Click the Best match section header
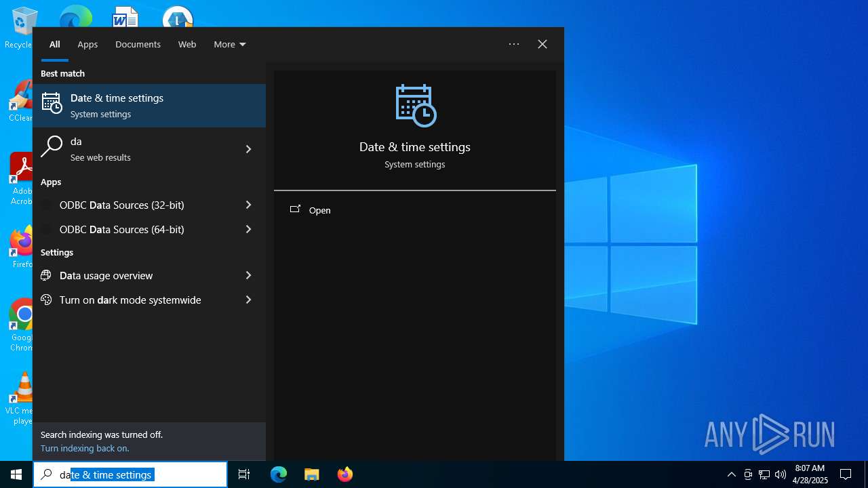Image resolution: width=868 pixels, height=488 pixels. (x=63, y=73)
